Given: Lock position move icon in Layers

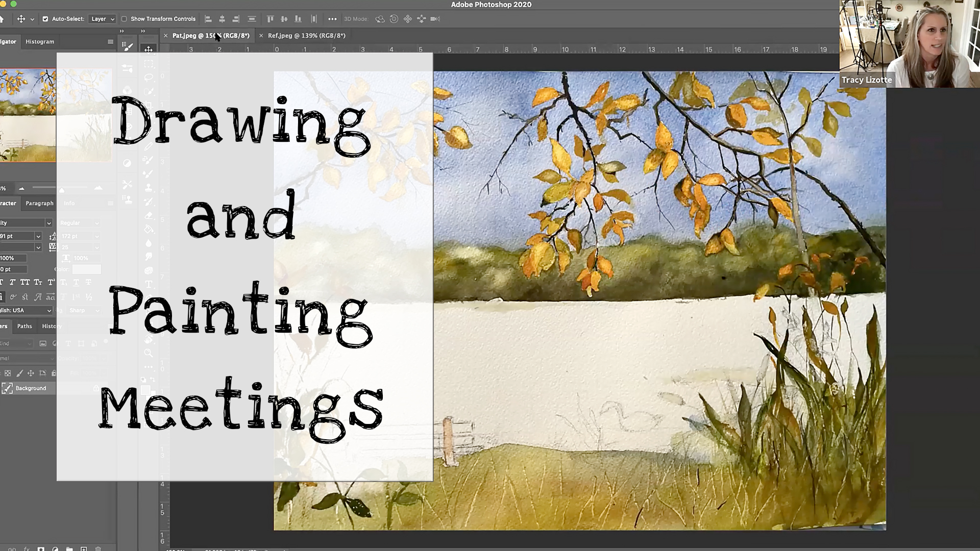Looking at the screenshot, I should pyautogui.click(x=31, y=373).
